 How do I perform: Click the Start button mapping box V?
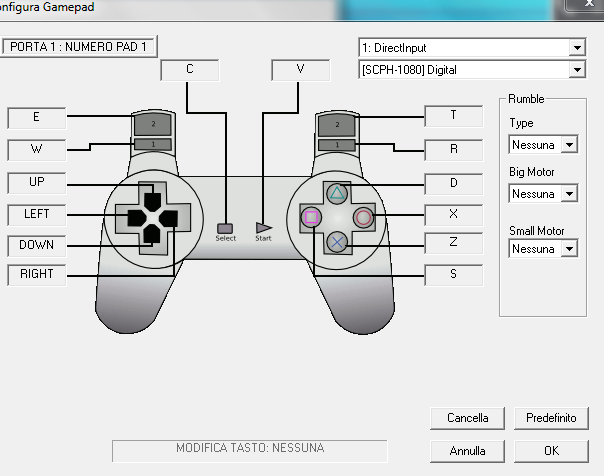[x=300, y=70]
